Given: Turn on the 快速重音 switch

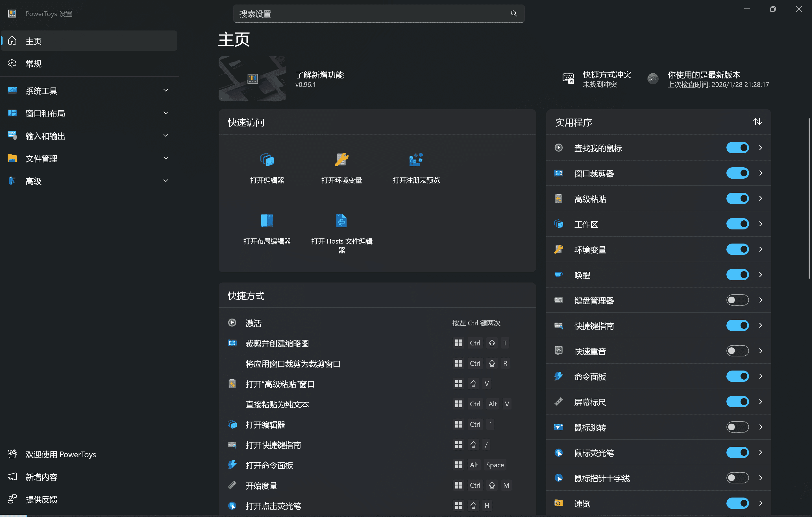Looking at the screenshot, I should pos(737,351).
